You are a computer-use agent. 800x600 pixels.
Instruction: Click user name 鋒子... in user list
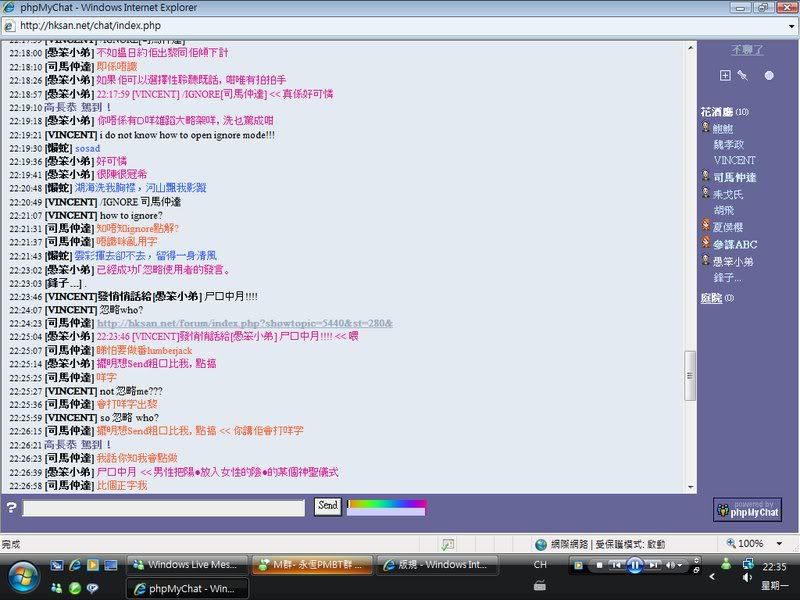[727, 278]
